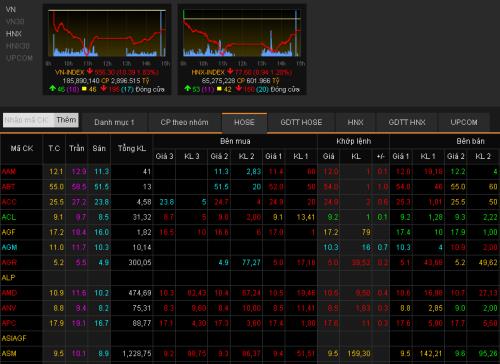500x364 pixels.
Task: Click the +/- column header
Action: [x=381, y=156]
